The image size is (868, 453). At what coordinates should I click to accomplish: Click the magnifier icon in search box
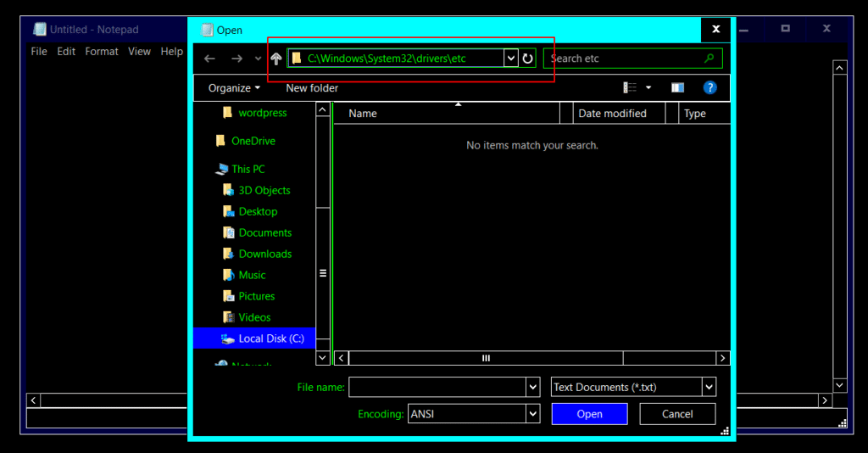coord(709,58)
